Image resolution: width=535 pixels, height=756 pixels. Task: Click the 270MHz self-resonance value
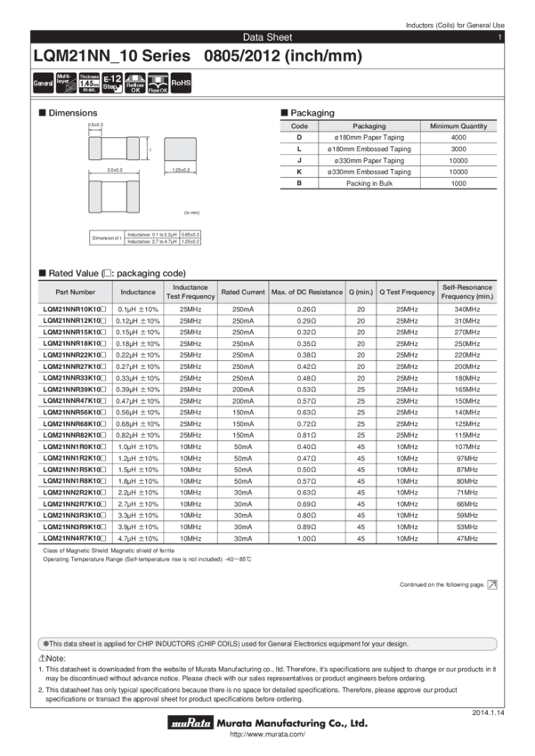point(467,333)
